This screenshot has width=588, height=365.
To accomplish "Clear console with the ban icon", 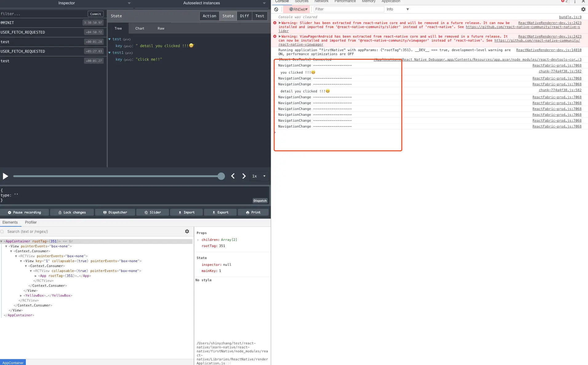I will click(x=276, y=9).
